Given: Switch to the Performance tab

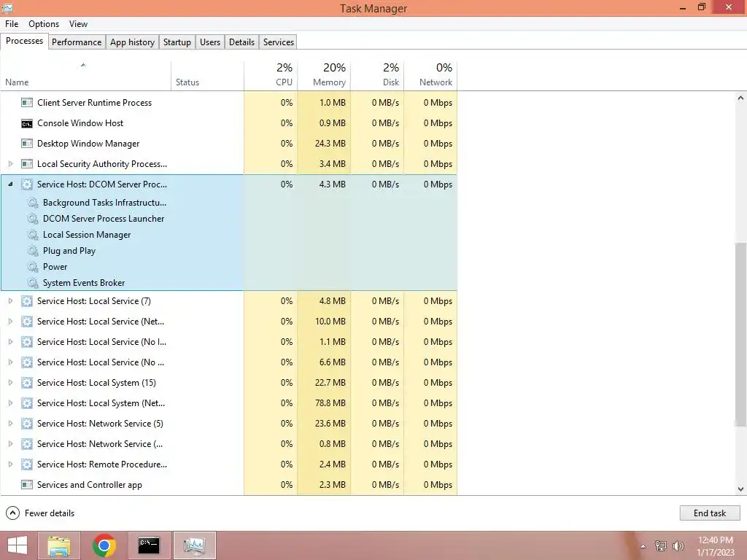Looking at the screenshot, I should coord(77,42).
